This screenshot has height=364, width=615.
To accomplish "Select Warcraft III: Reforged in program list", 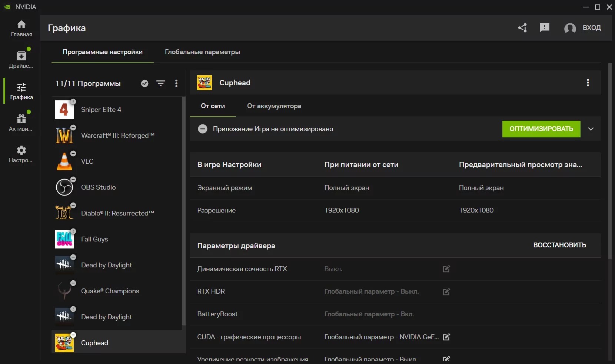I will click(117, 136).
